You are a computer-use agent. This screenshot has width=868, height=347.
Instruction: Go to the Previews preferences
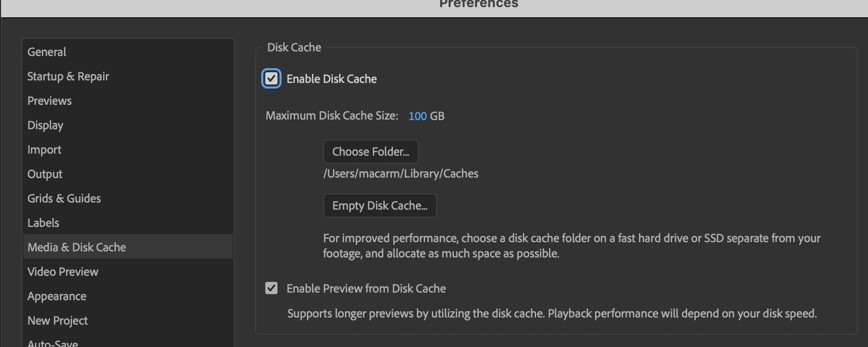coord(49,101)
